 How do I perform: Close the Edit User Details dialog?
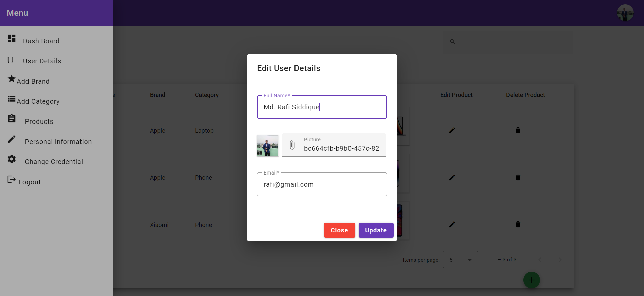pyautogui.click(x=339, y=230)
